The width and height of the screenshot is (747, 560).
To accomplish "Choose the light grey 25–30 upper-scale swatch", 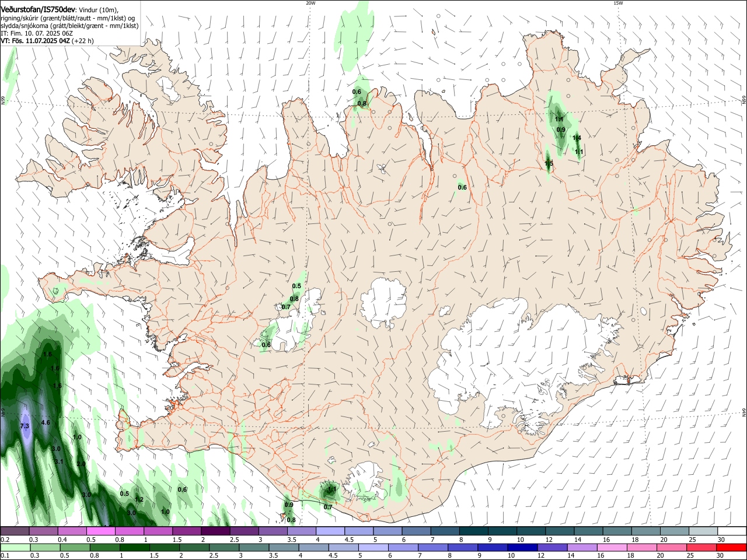I will click(703, 531).
